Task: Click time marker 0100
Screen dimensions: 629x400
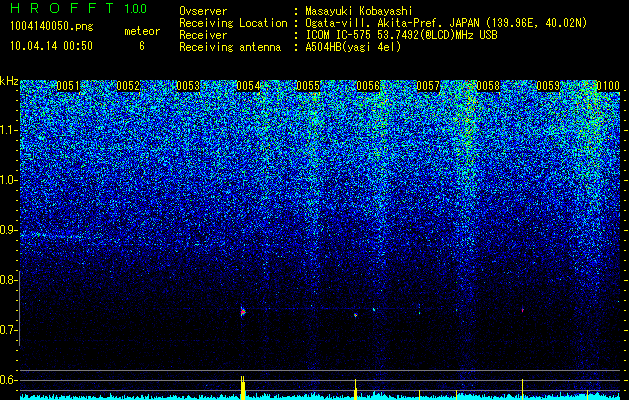Action: [x=608, y=86]
